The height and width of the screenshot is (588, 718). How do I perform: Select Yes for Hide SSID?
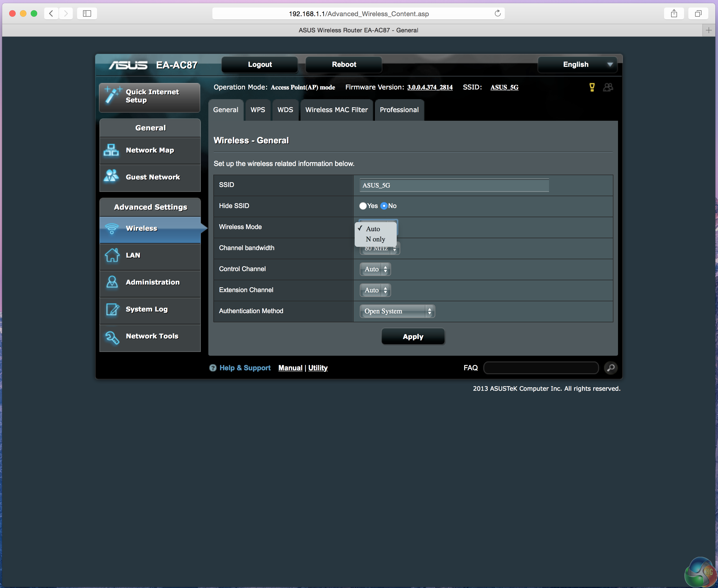point(363,206)
